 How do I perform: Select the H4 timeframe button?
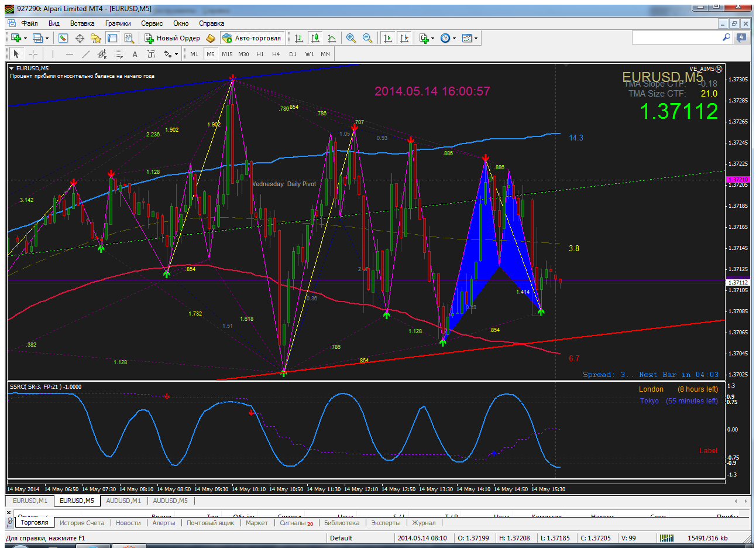click(276, 54)
